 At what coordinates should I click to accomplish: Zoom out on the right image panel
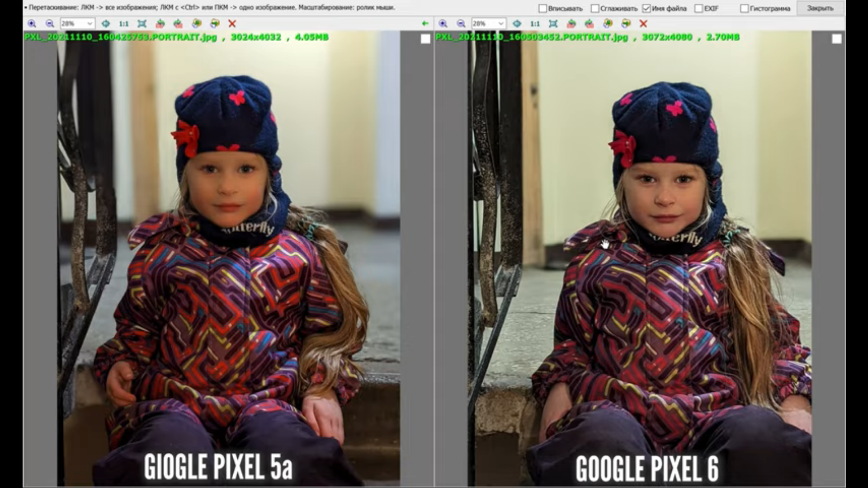[x=461, y=23]
